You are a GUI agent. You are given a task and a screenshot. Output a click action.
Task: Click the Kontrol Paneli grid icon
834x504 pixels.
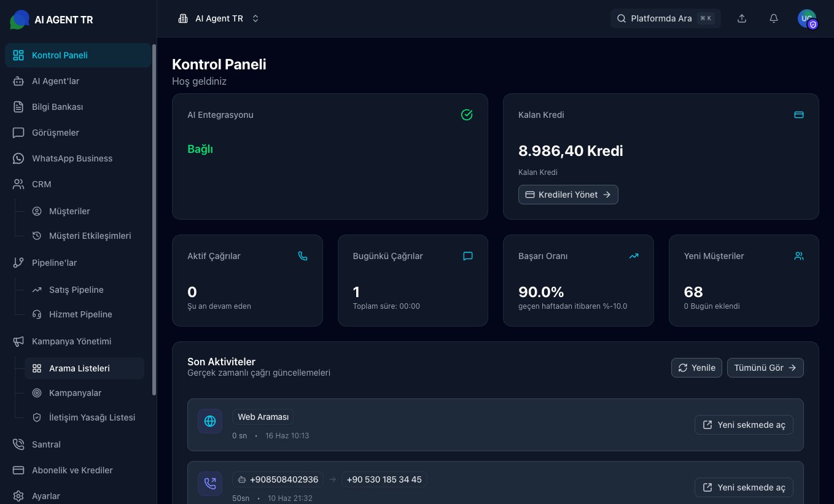point(18,55)
